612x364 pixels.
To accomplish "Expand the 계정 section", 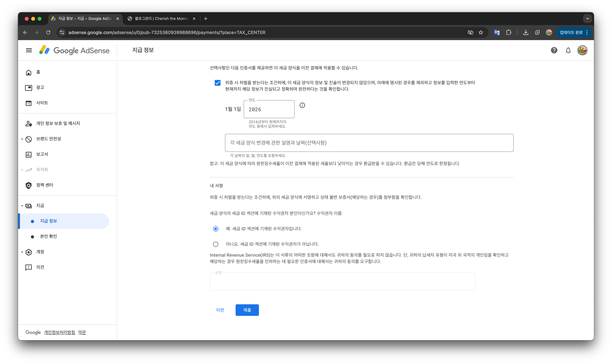I will click(22, 252).
